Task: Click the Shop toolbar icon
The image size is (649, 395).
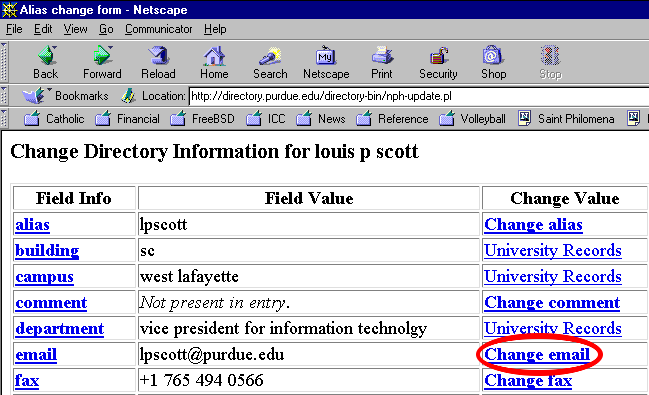Action: [x=493, y=55]
